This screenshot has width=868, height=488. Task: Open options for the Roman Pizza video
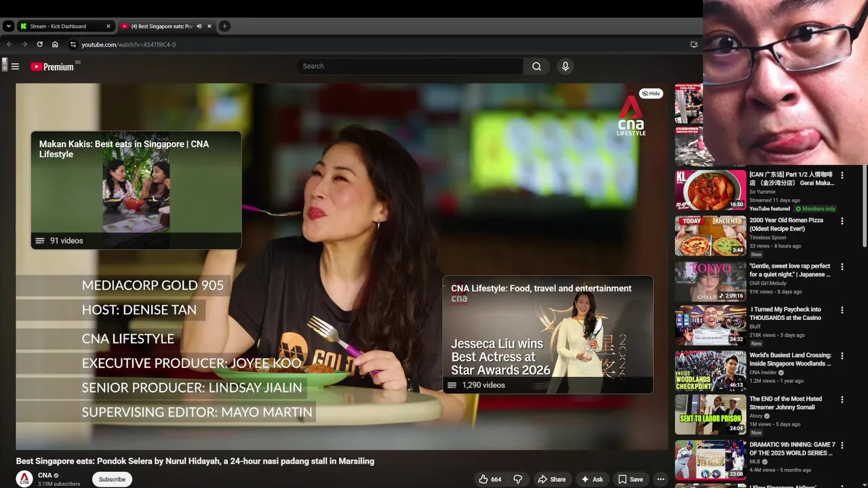point(842,221)
